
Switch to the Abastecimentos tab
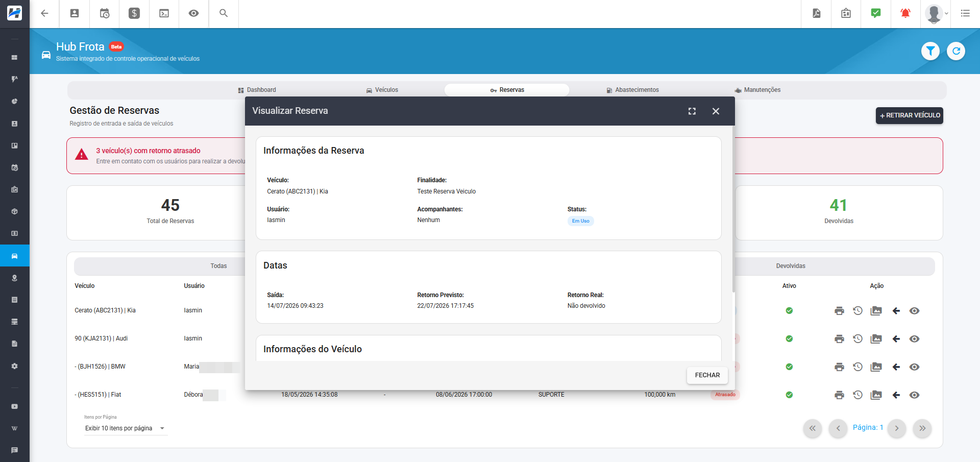click(632, 90)
